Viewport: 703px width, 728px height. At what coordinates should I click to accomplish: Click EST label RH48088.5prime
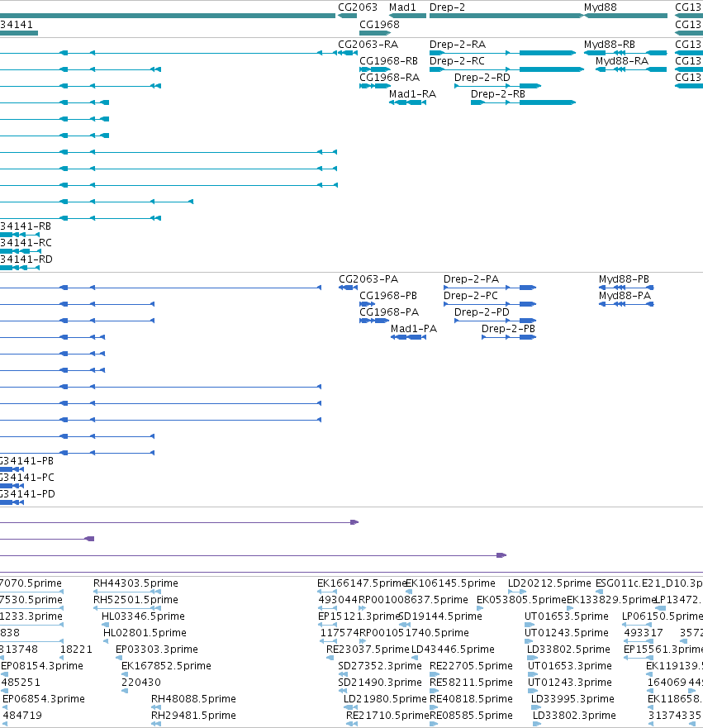pyautogui.click(x=193, y=699)
